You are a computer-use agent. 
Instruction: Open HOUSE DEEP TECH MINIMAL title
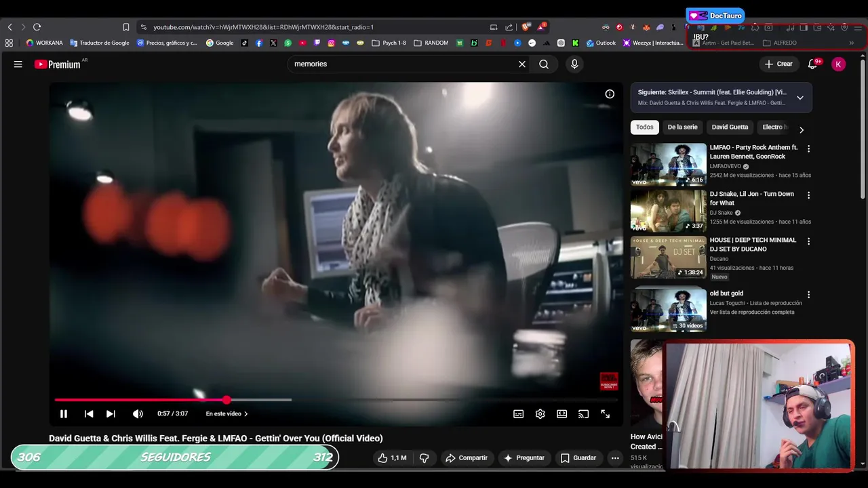pyautogui.click(x=753, y=245)
